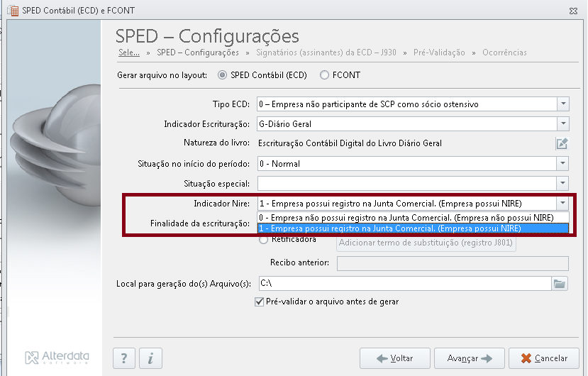Select the FCONT layout radio button
This screenshot has height=376, width=588.
tap(324, 75)
